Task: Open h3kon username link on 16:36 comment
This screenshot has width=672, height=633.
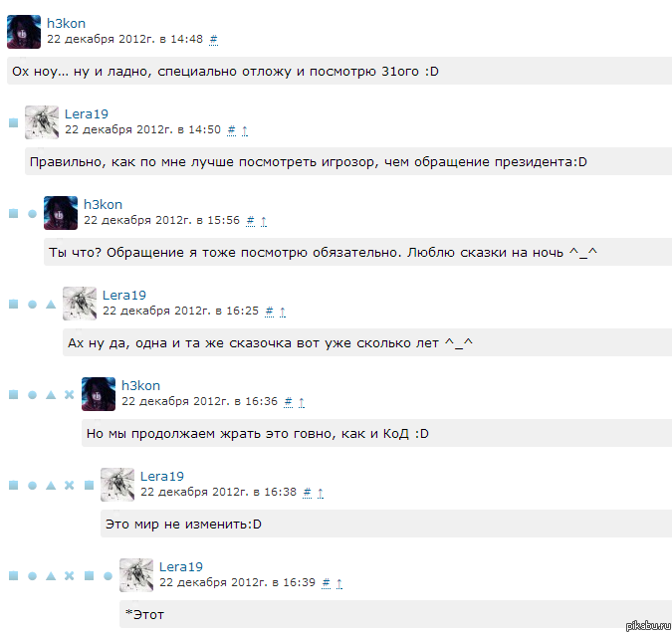Action: click(140, 386)
